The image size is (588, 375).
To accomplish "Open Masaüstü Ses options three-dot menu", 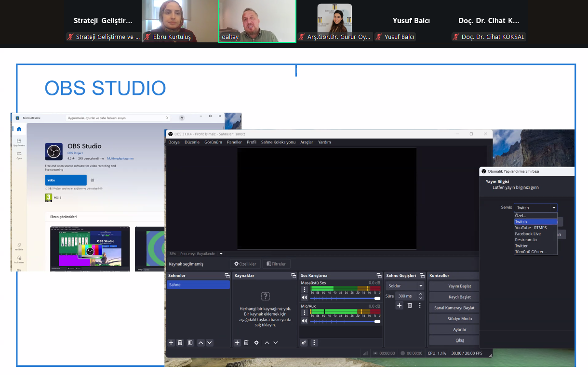I will tap(305, 290).
